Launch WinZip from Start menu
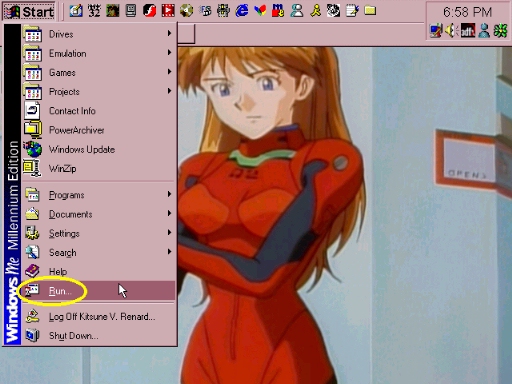Screen dimensions: 512x384 (99, 168)
